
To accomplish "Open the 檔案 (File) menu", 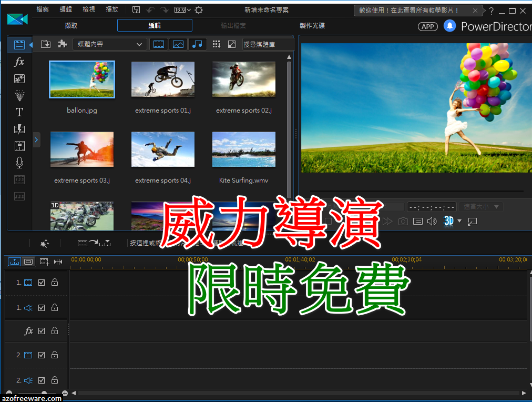I will click(x=44, y=9).
